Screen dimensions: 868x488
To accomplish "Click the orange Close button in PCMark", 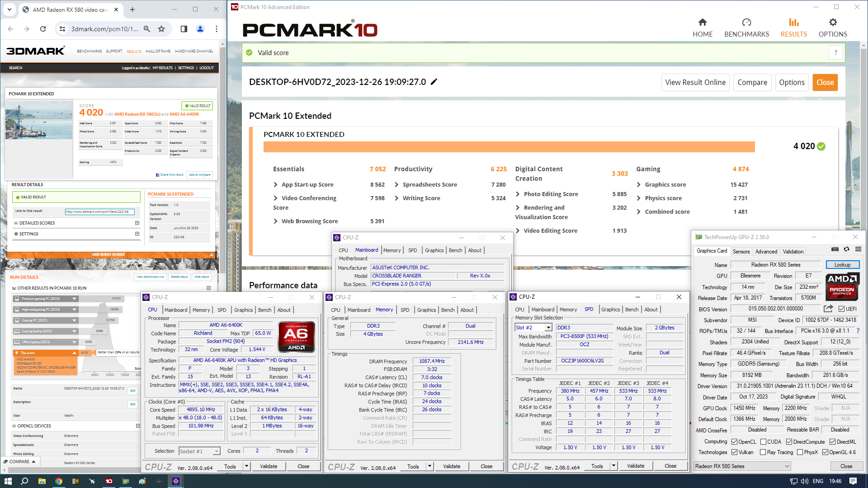I will pyautogui.click(x=825, y=82).
